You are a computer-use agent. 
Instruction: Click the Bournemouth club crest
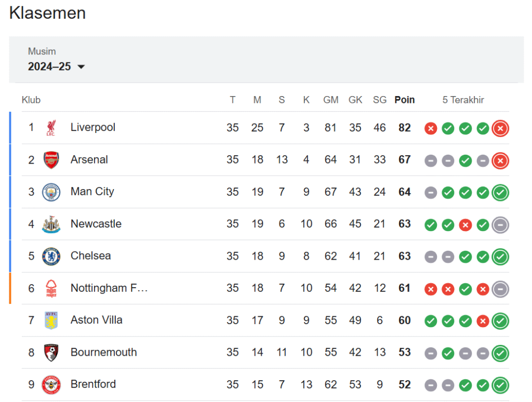[51, 353]
